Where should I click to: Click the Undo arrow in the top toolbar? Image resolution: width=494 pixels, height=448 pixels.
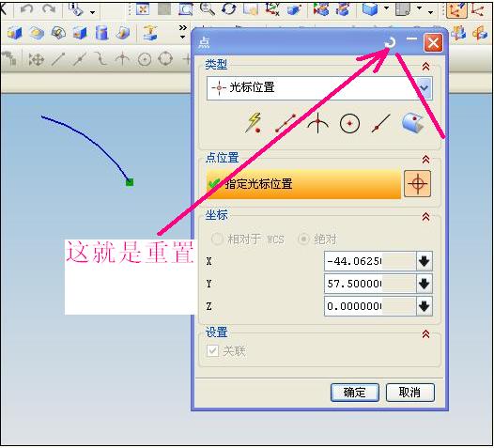click(27, 8)
